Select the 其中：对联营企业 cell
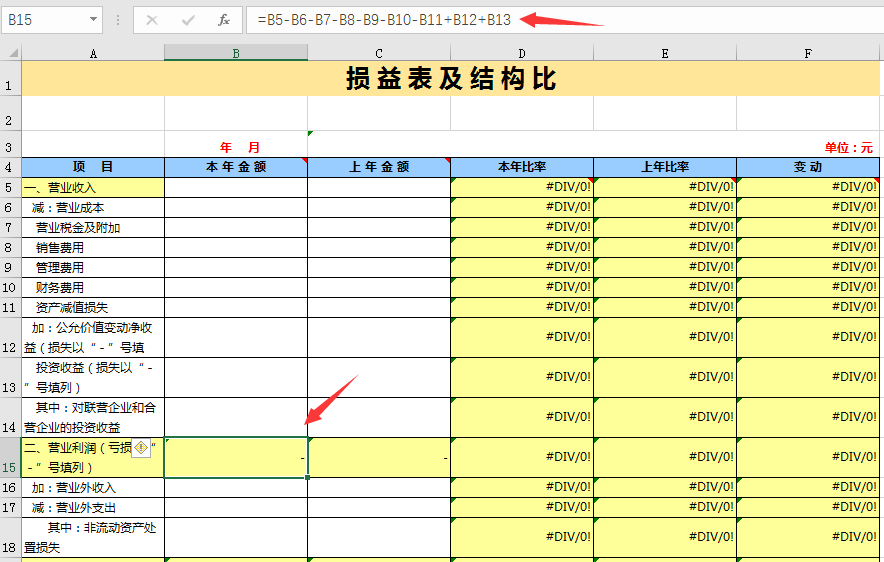The image size is (884, 562). coord(93,418)
